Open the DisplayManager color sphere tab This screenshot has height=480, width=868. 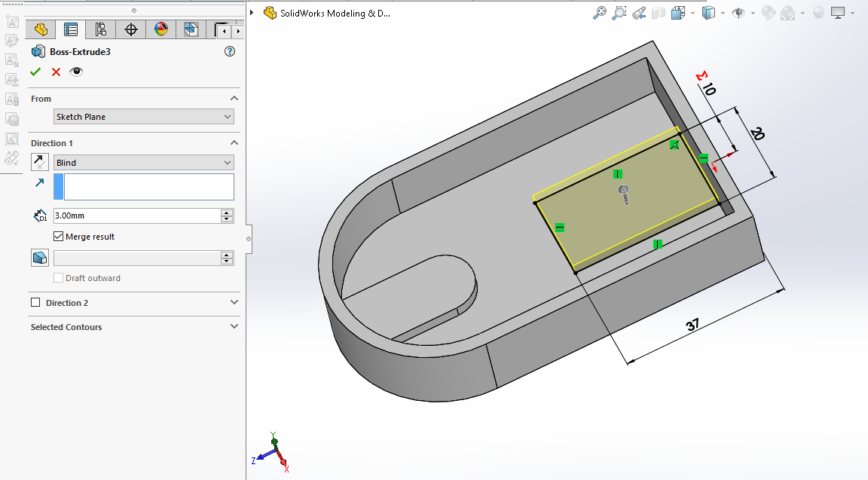[x=160, y=29]
